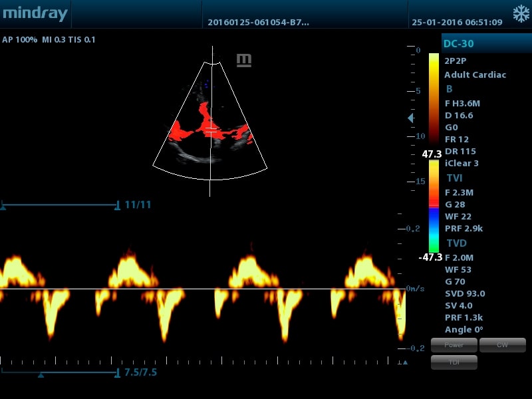Toggle the Power mode button
Screen dimensions: 532x399
point(454,345)
